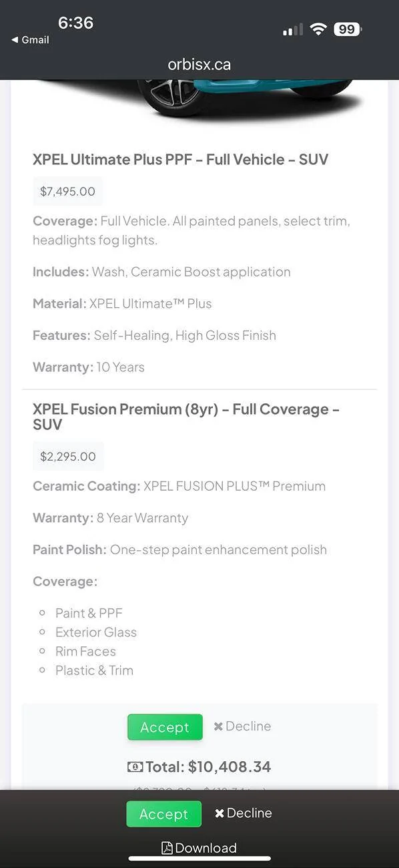Image resolution: width=399 pixels, height=868 pixels.
Task: Click the X icon in the bottom bar Decline
Action: tap(220, 813)
